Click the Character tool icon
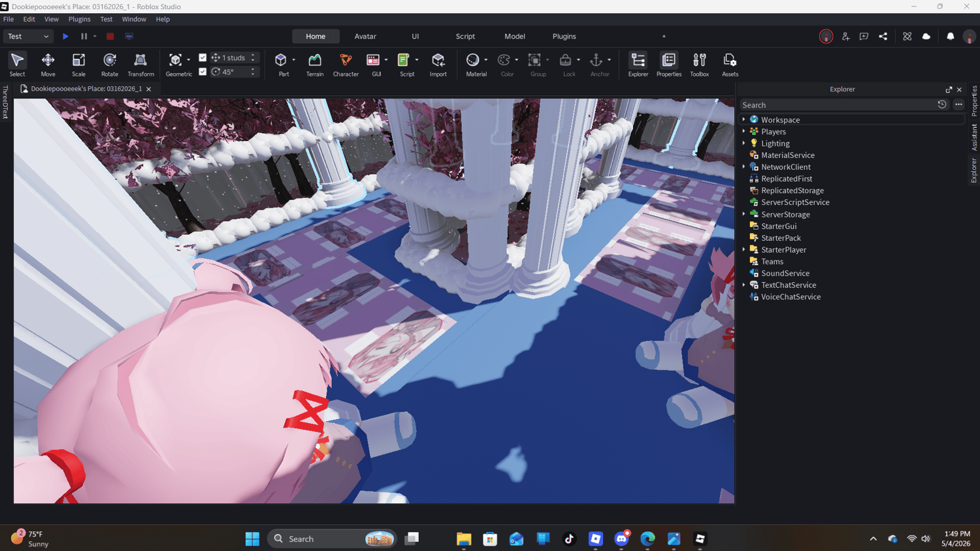Screen dimensions: 980x551 [346, 65]
